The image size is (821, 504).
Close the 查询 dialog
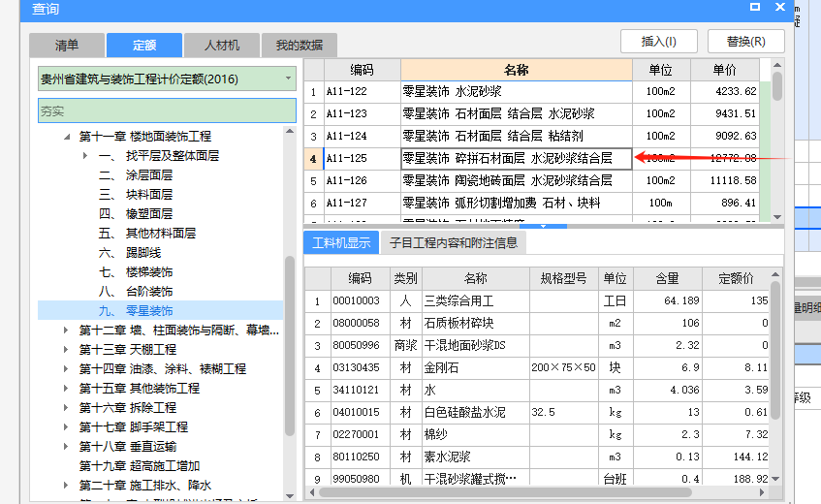780,7
